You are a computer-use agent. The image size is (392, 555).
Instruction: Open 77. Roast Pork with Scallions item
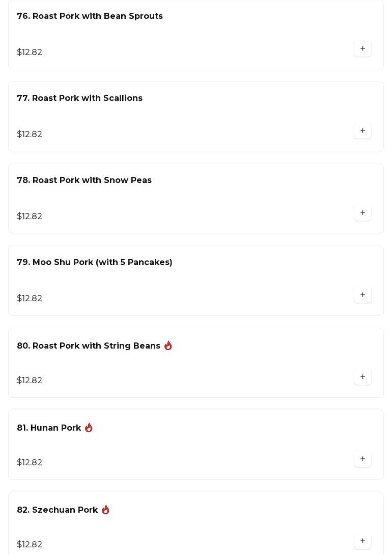(79, 98)
